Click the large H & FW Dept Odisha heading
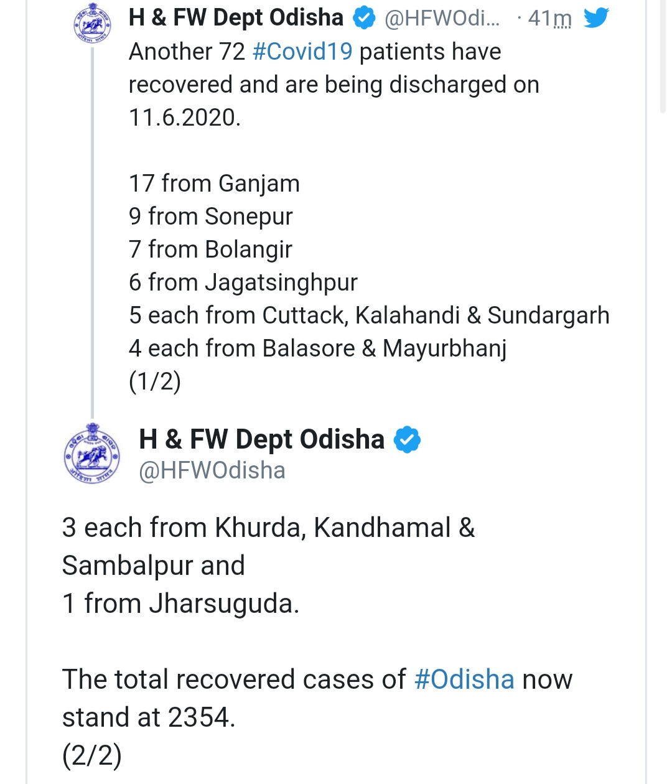This screenshot has height=784, width=672. 261,439
